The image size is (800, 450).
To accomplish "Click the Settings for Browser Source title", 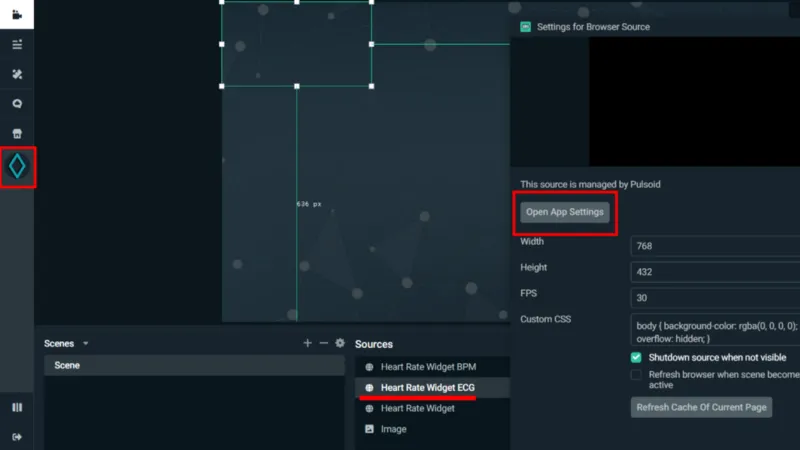I will [593, 27].
